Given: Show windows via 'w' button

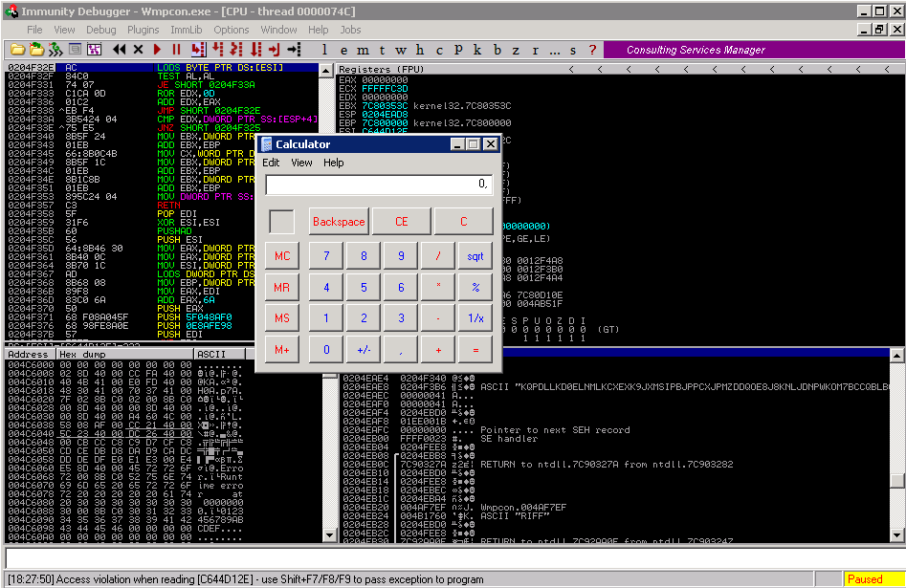Looking at the screenshot, I should click(401, 50).
